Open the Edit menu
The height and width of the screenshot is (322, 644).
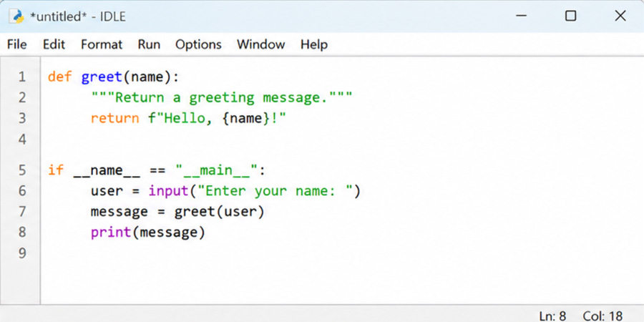[54, 44]
